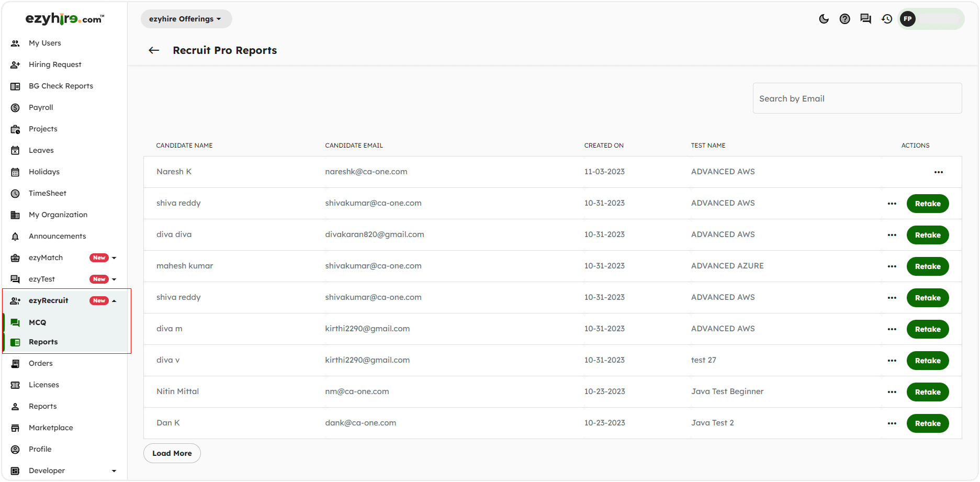The height and width of the screenshot is (482, 980).
Task: Retake test for Dan K
Action: pos(928,423)
